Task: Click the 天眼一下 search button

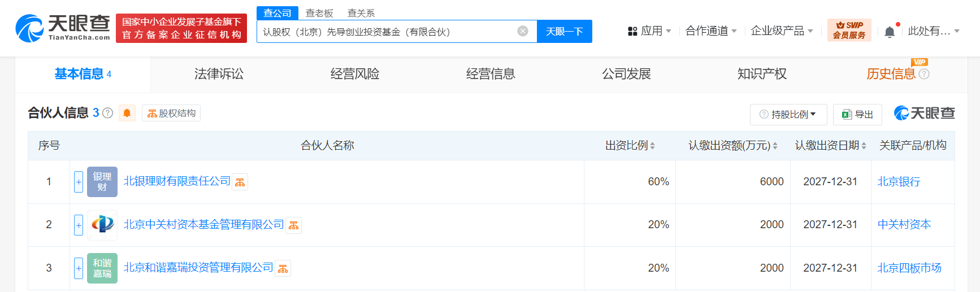Action: tap(565, 31)
